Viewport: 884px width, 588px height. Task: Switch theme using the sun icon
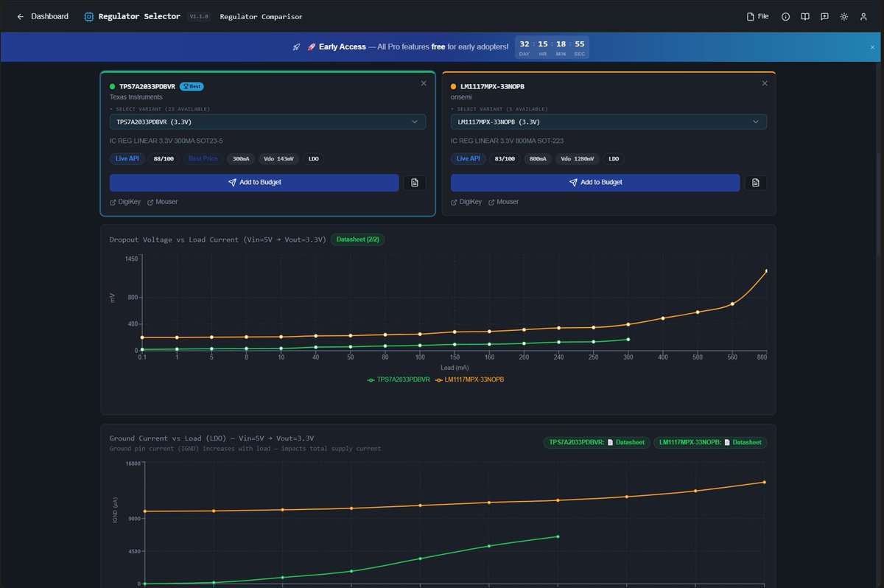point(844,16)
